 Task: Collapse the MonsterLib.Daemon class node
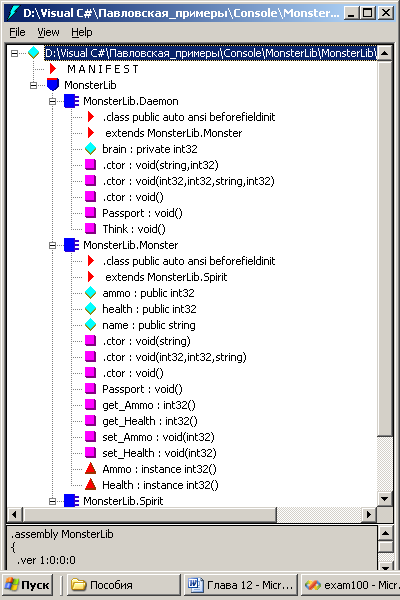[x=52, y=101]
